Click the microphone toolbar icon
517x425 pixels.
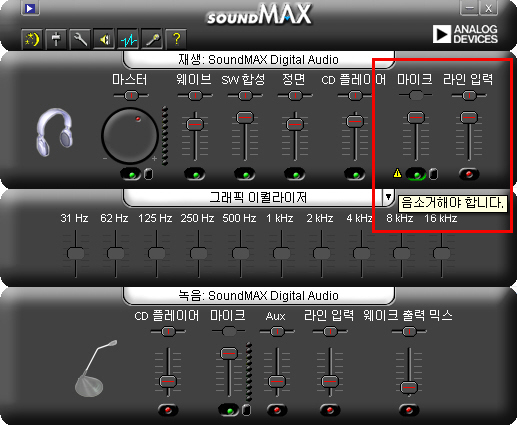point(152,39)
